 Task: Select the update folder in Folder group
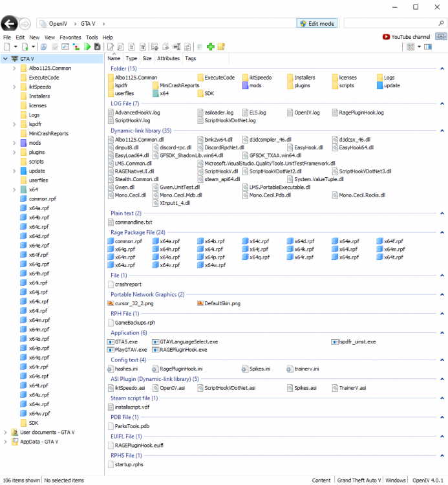[389, 85]
